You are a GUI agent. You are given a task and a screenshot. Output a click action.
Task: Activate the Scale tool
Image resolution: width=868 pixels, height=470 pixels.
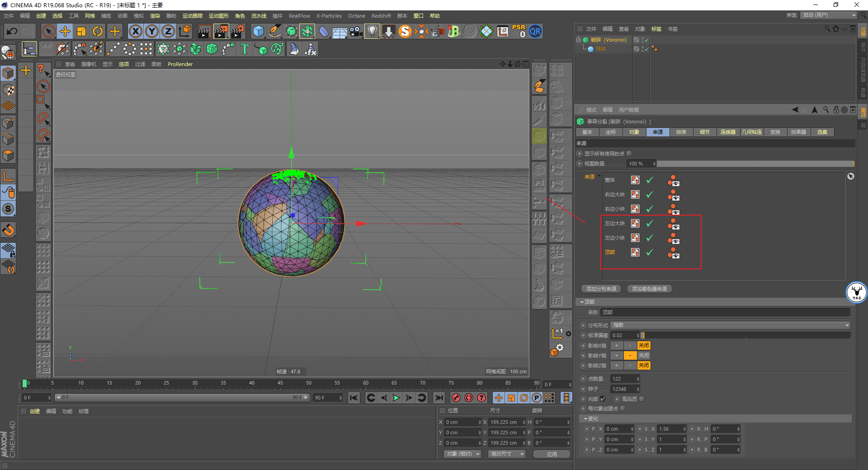click(81, 31)
